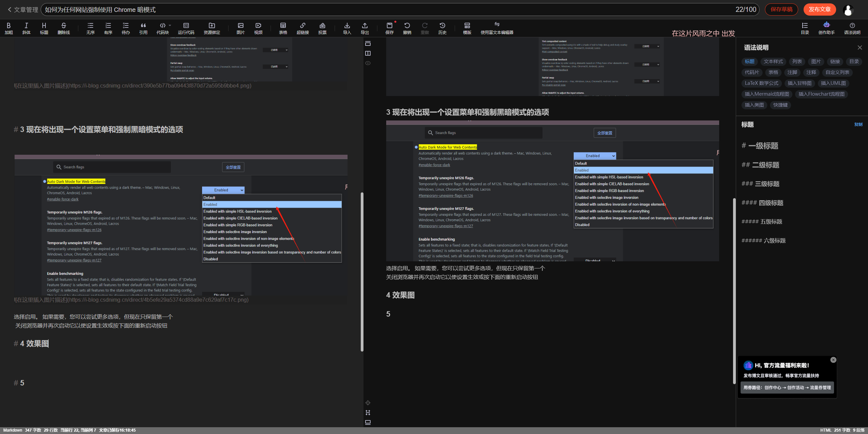Copy the heading syntax with 复制
This screenshot has width=868, height=434.
(859, 125)
